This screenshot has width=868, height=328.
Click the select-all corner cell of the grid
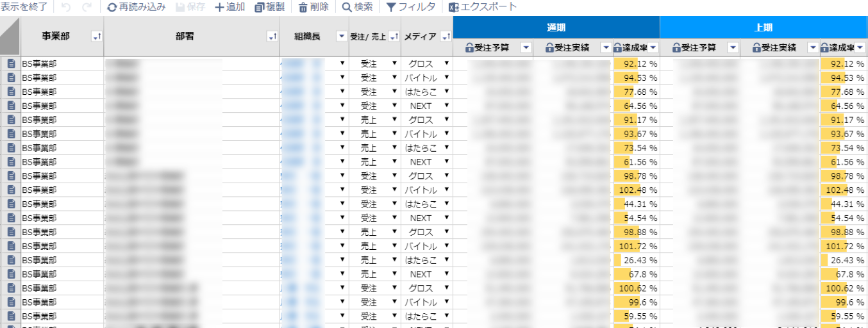coord(10,37)
